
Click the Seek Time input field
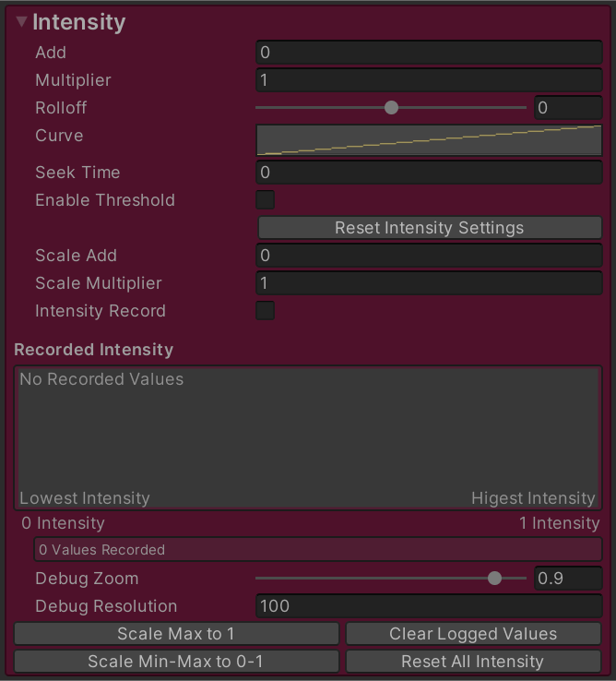(428, 173)
